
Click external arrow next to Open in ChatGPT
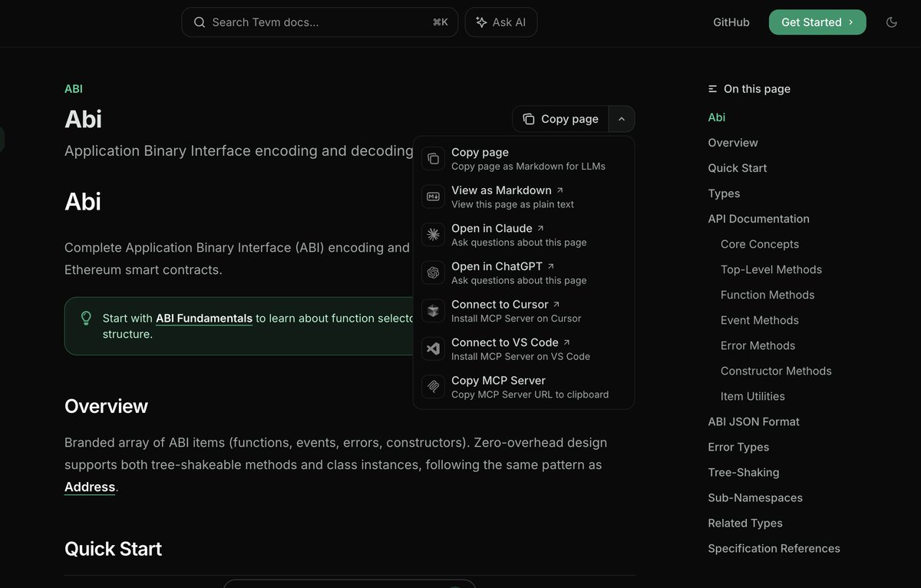point(551,266)
